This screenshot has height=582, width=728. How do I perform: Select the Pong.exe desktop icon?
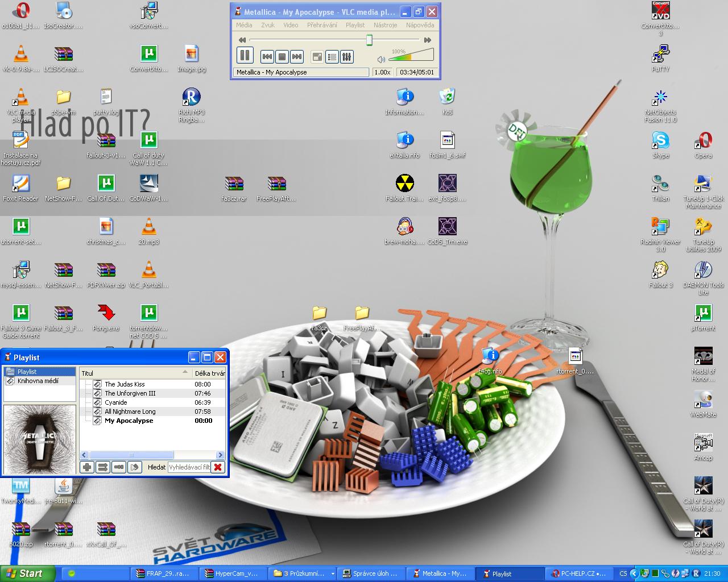point(106,318)
